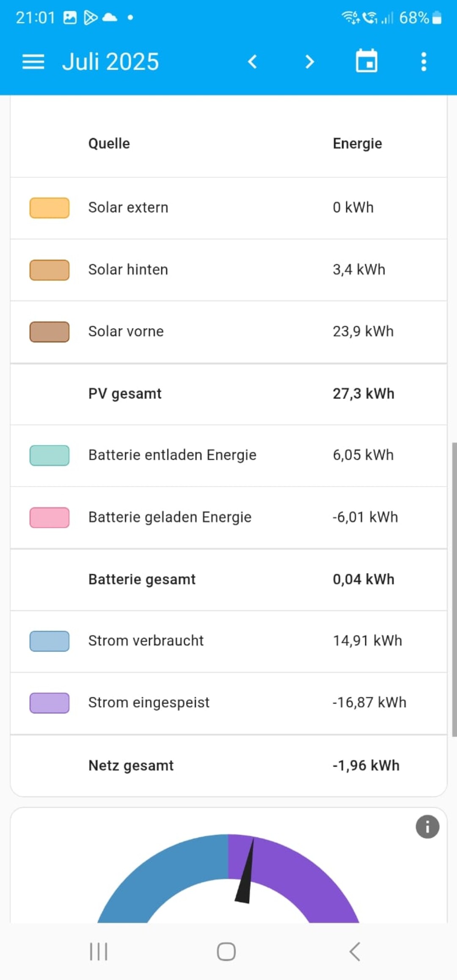Screen dimensions: 457x980
Task: Tap the Solar extern color swatch
Action: pyautogui.click(x=50, y=208)
